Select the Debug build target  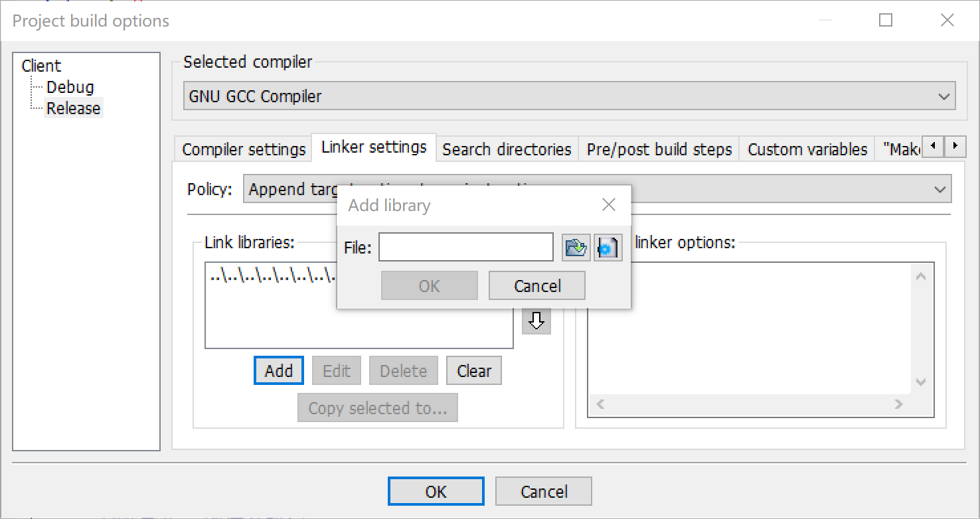[x=70, y=86]
